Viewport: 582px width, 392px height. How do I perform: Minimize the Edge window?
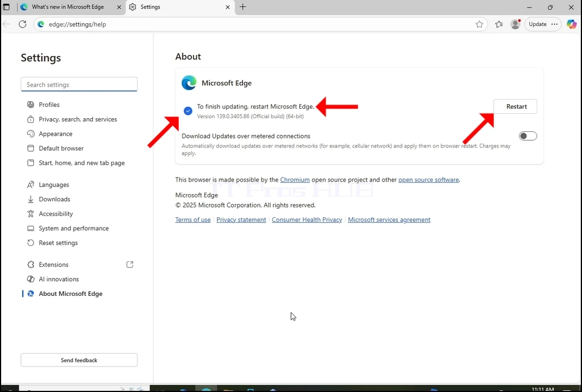pos(529,7)
